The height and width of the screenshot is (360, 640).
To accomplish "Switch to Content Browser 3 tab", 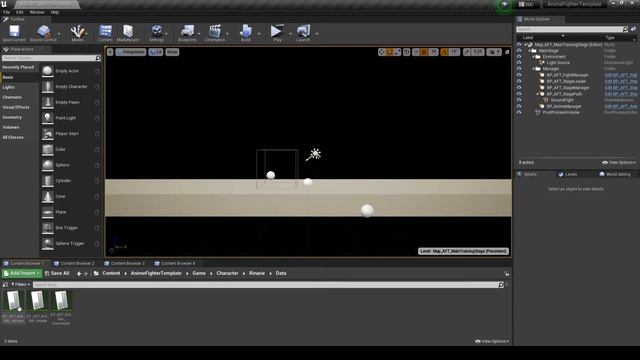I will tap(124, 264).
